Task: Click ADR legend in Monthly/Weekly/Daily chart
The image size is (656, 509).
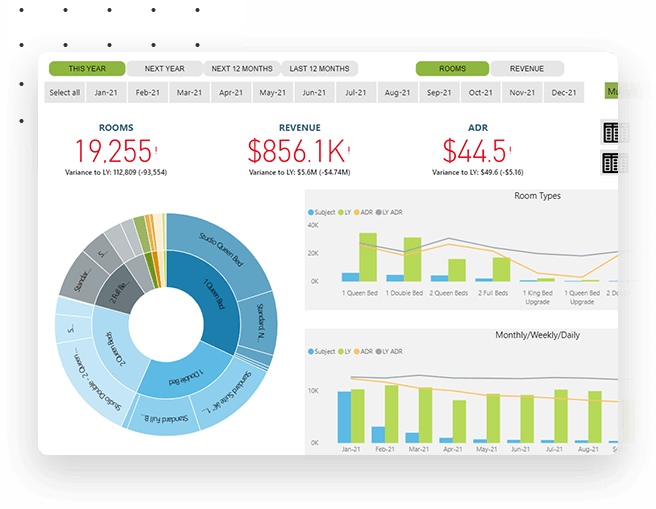Action: coord(363,352)
